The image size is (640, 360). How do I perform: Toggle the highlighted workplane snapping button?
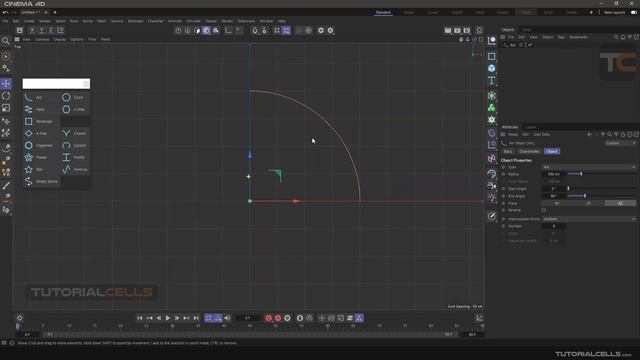coord(287,30)
